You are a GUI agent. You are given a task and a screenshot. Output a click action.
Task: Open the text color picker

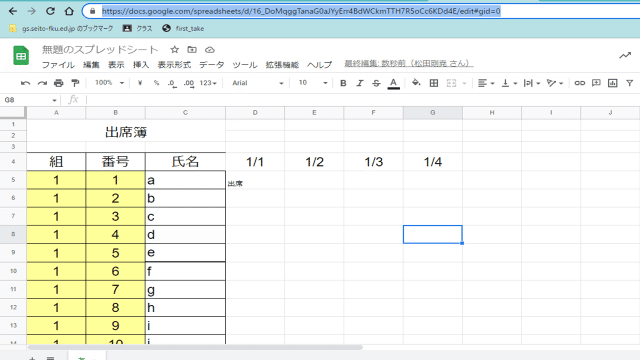[x=393, y=84]
